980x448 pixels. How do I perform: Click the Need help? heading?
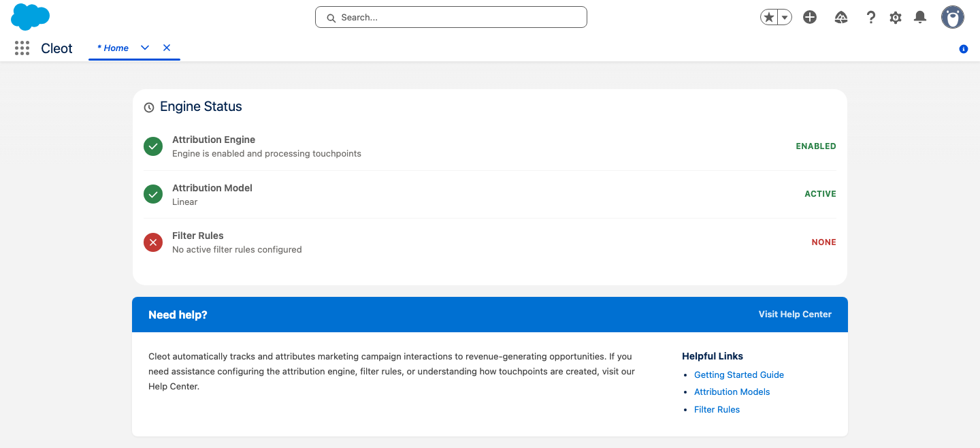click(x=178, y=315)
